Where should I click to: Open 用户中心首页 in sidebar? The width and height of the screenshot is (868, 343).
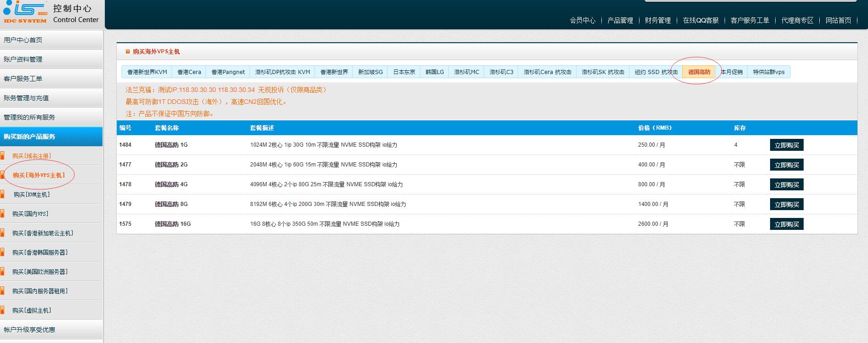click(51, 40)
